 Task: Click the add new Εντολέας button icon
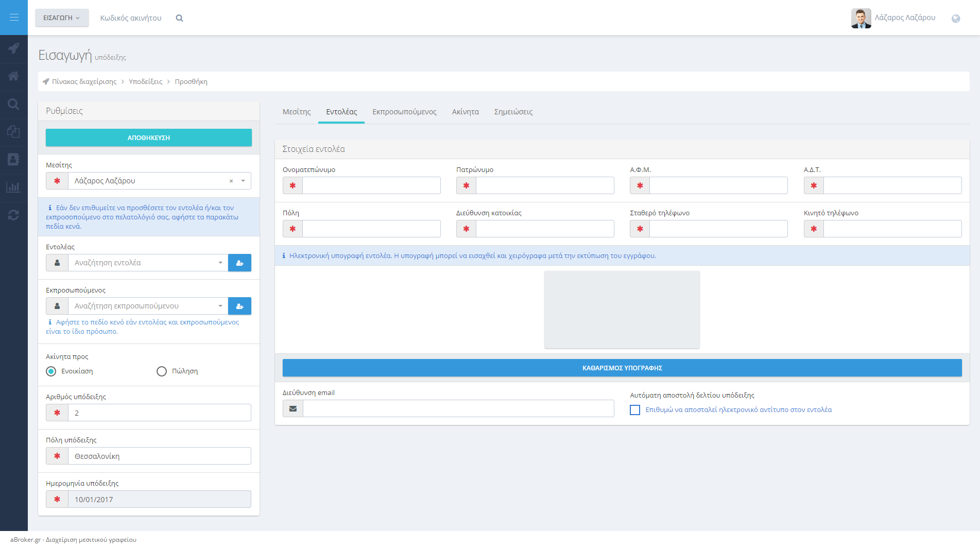239,263
